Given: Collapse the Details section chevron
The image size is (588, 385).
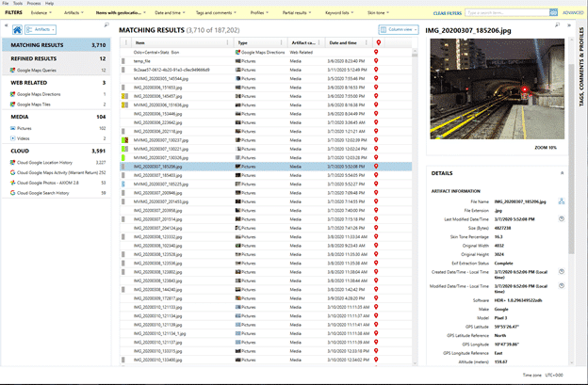Looking at the screenshot, I should point(562,173).
